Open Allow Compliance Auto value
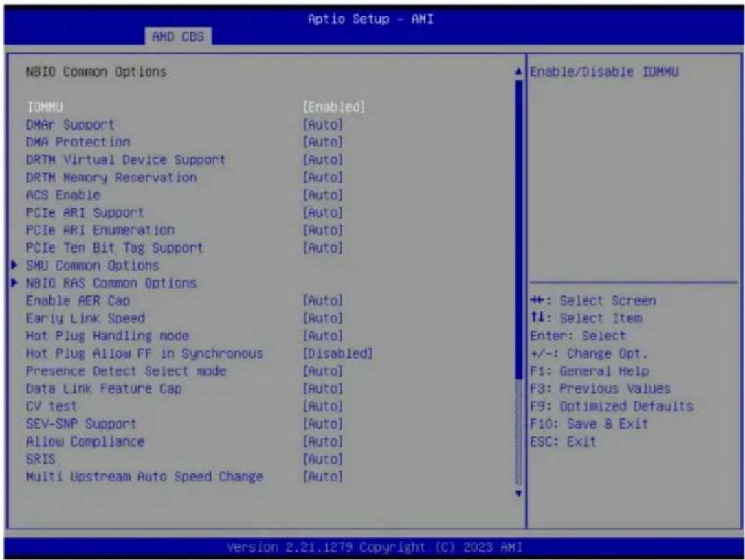This screenshot has width=745, height=560. pos(322,440)
